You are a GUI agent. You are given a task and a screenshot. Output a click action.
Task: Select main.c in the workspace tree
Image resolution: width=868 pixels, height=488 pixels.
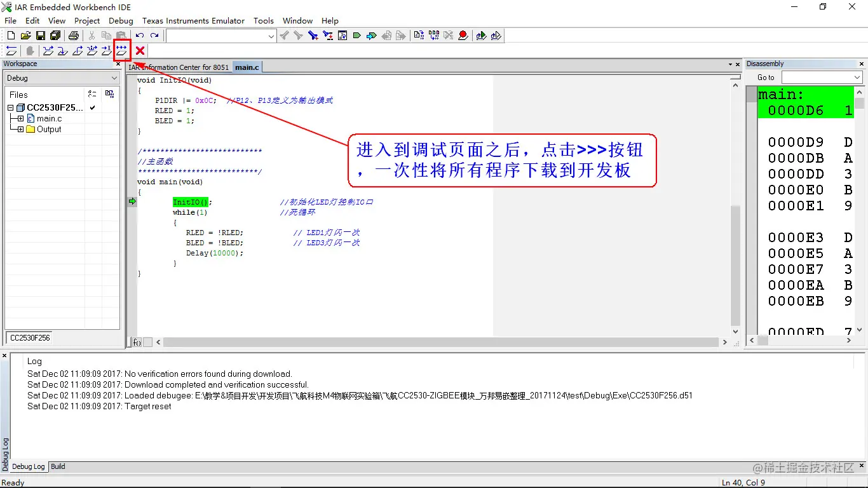49,119
